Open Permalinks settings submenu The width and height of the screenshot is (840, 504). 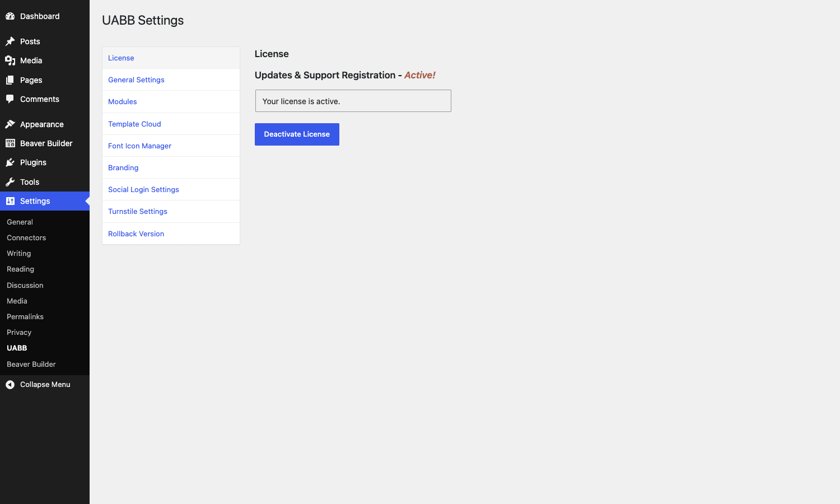click(x=25, y=317)
